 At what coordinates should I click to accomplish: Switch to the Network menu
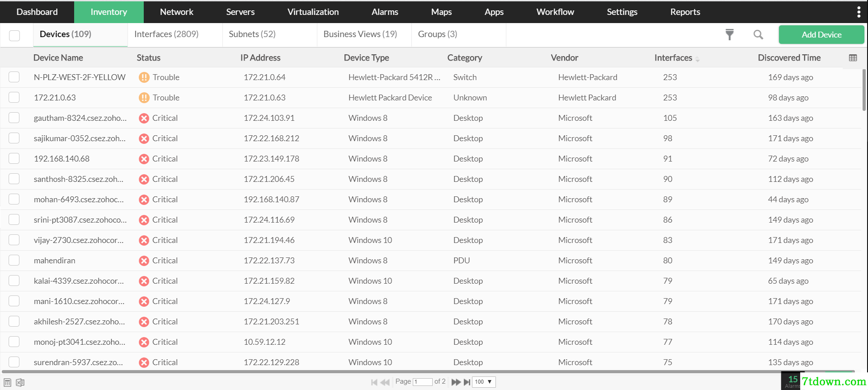point(176,12)
